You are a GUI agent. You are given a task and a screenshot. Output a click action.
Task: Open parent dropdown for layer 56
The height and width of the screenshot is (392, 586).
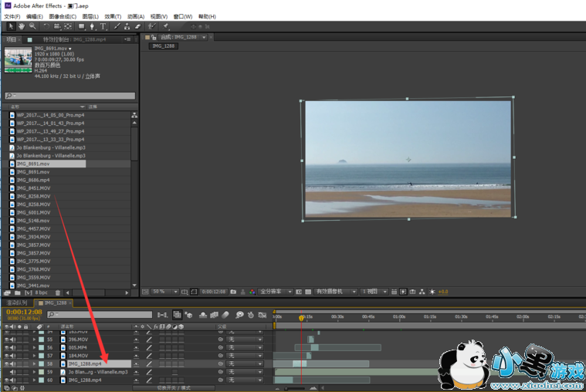click(246, 347)
